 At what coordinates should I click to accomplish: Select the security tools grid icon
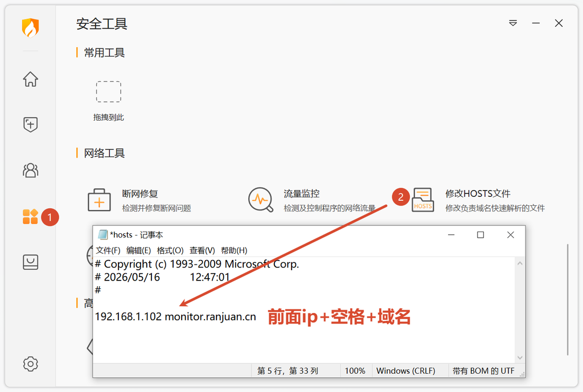(31, 217)
